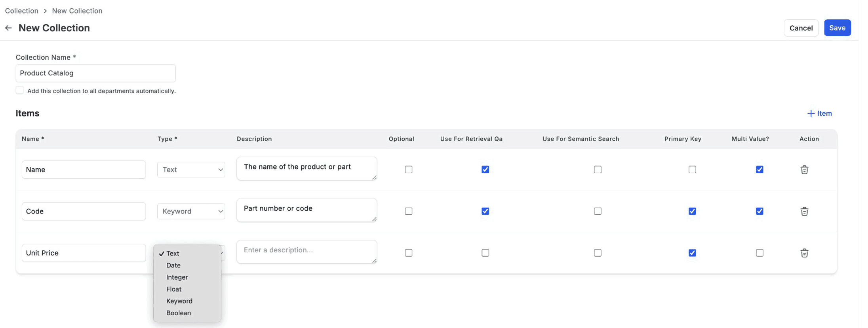Open the Type dropdown for Name row
The image size is (868, 328).
point(191,170)
